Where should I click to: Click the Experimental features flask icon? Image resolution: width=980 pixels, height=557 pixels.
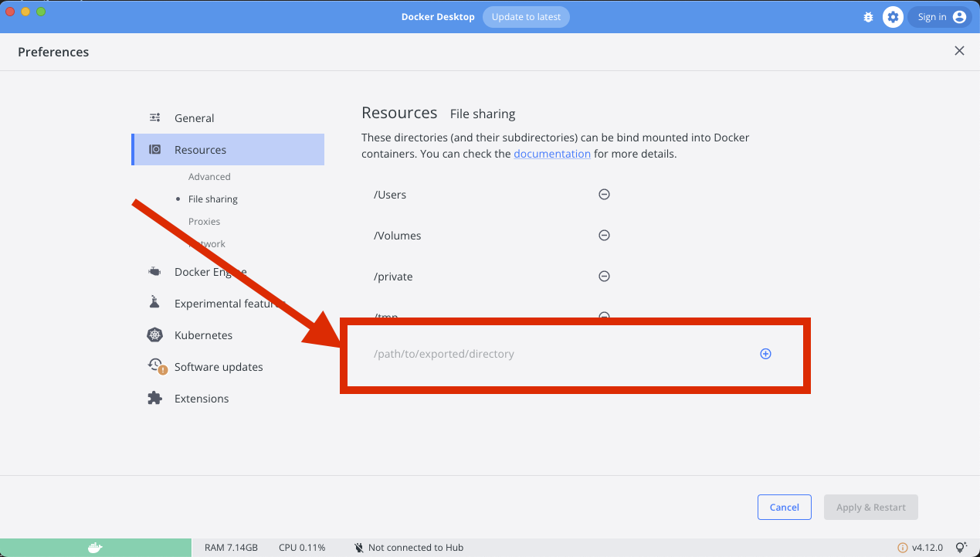click(154, 303)
